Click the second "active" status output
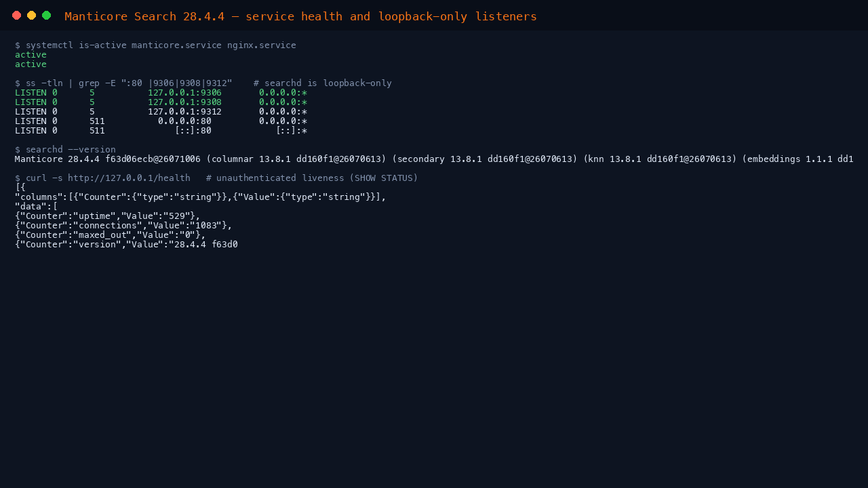868x488 pixels. [x=31, y=64]
